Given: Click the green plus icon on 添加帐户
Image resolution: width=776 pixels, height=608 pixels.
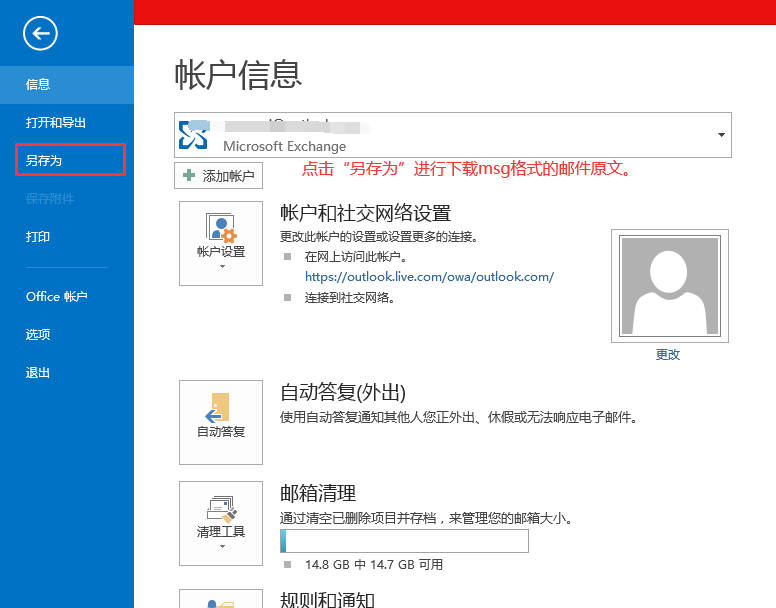Looking at the screenshot, I should coord(189,175).
